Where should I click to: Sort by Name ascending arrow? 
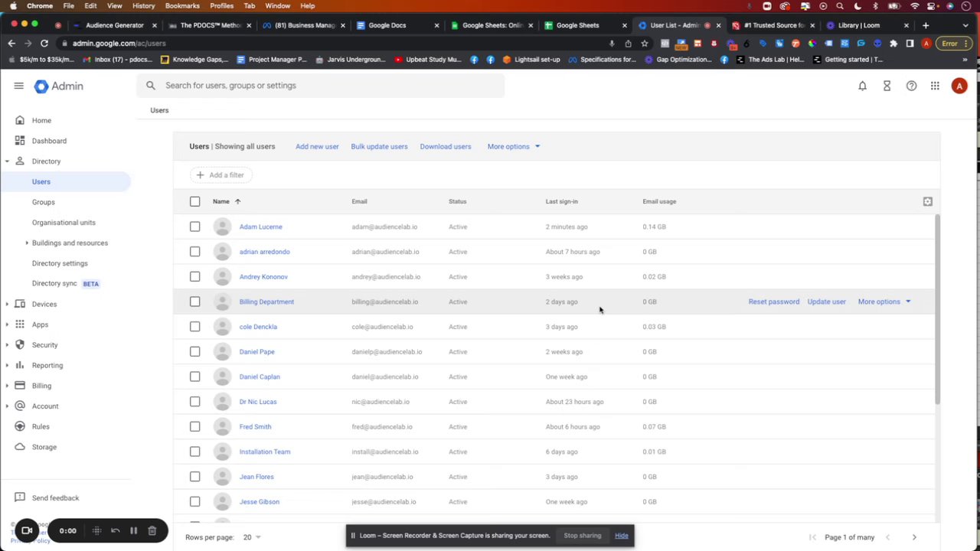[x=237, y=201]
